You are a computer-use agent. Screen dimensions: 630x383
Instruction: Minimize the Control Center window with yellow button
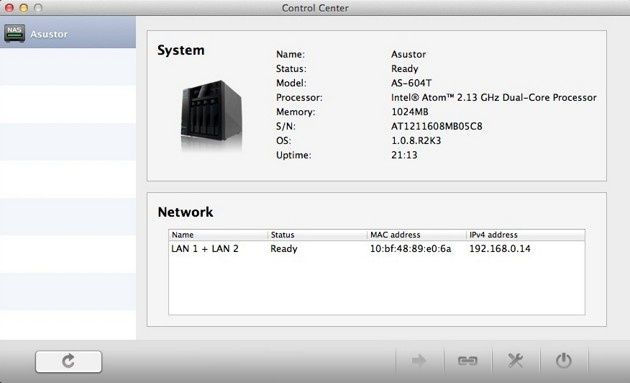point(24,8)
